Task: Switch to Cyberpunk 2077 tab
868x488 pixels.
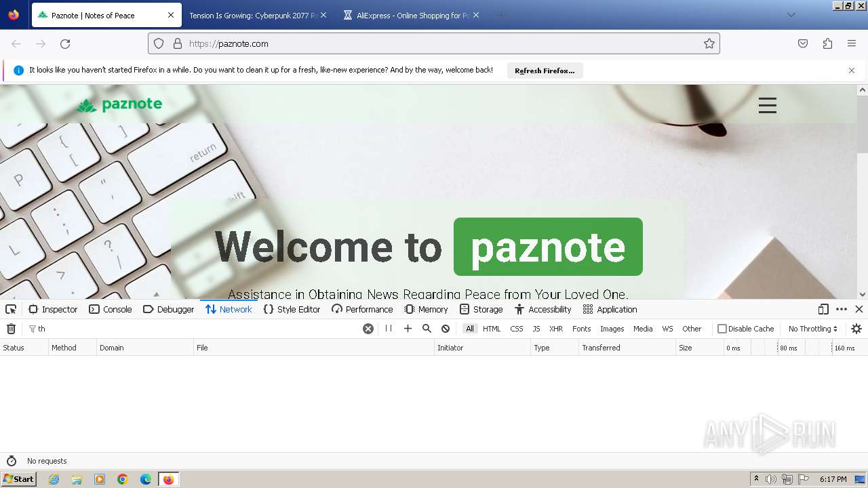Action: pos(253,15)
